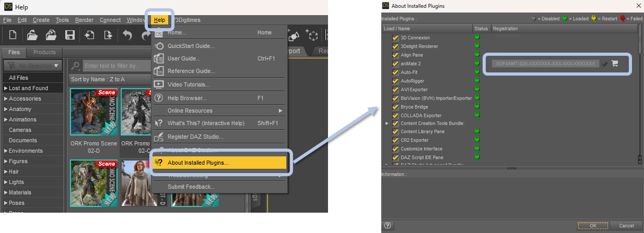
Task: Expand the Content Creation Tools Bundle row
Action: pos(387,124)
